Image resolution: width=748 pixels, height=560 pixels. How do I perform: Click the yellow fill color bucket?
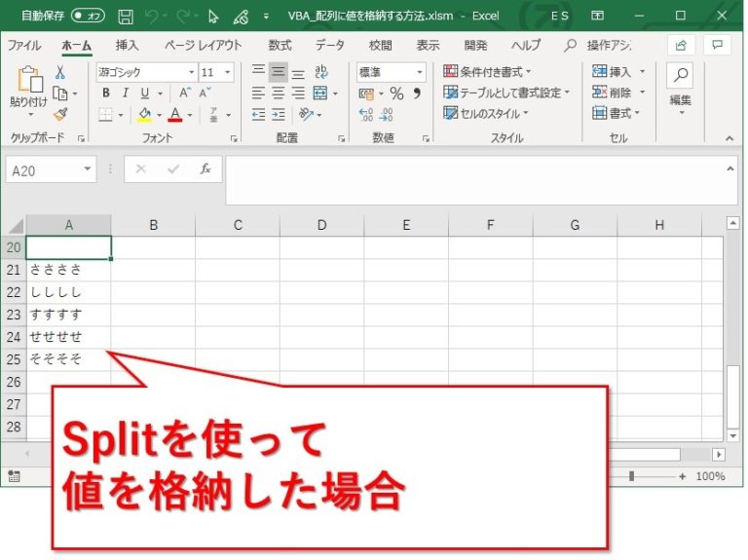pos(144,115)
